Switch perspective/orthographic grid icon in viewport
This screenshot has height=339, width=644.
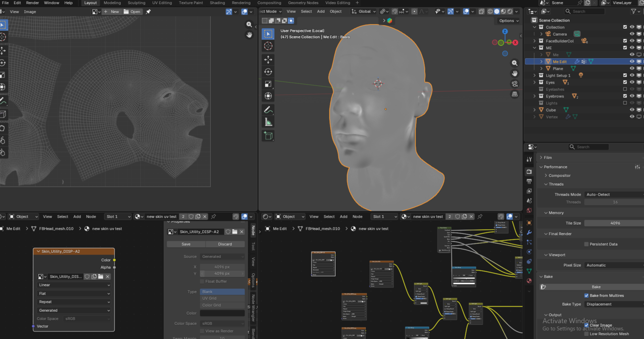click(515, 94)
